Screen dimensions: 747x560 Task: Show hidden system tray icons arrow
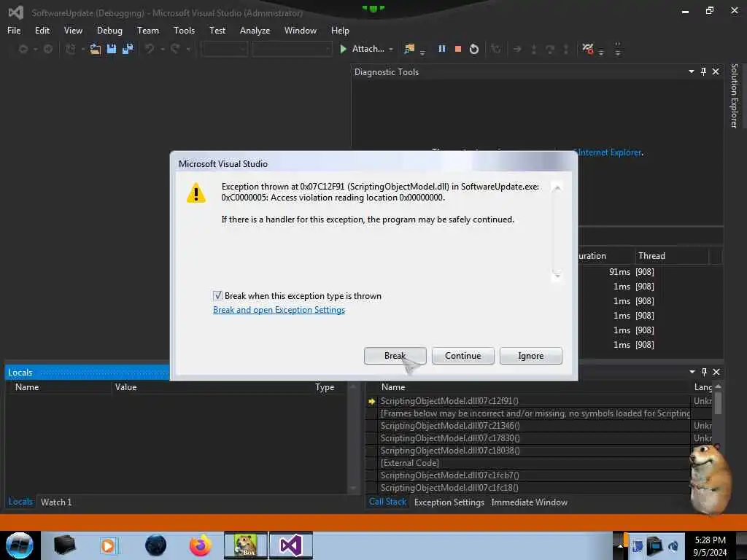(620, 545)
